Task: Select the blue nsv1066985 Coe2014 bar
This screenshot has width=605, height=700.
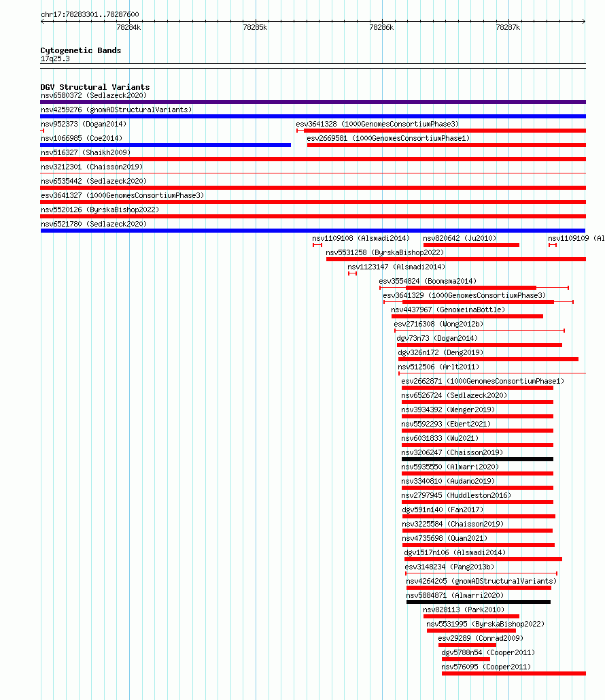Action: [166, 145]
